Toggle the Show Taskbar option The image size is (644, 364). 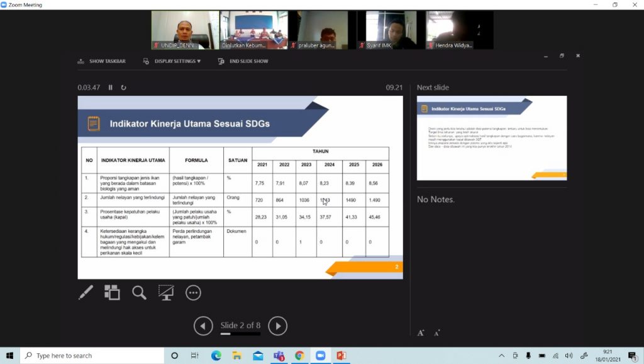101,61
